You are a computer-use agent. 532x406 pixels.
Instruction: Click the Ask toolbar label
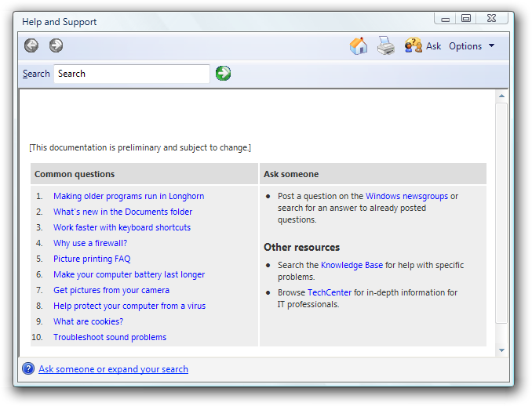coord(433,46)
